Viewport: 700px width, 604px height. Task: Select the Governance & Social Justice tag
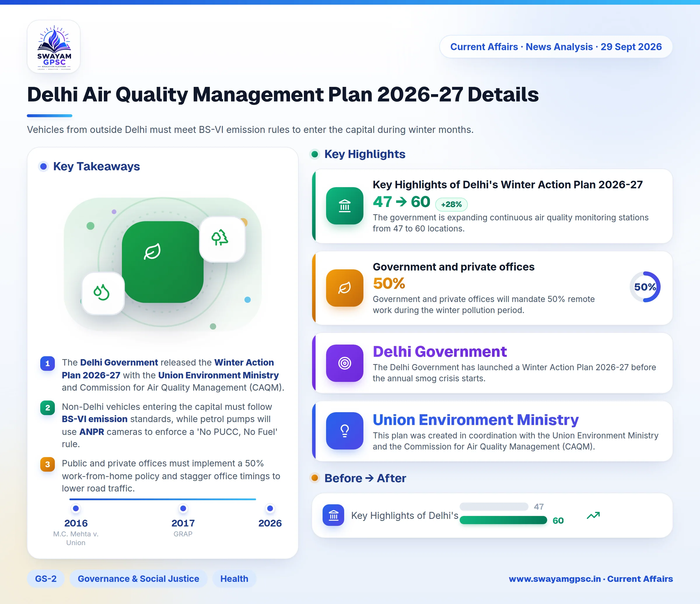(138, 579)
